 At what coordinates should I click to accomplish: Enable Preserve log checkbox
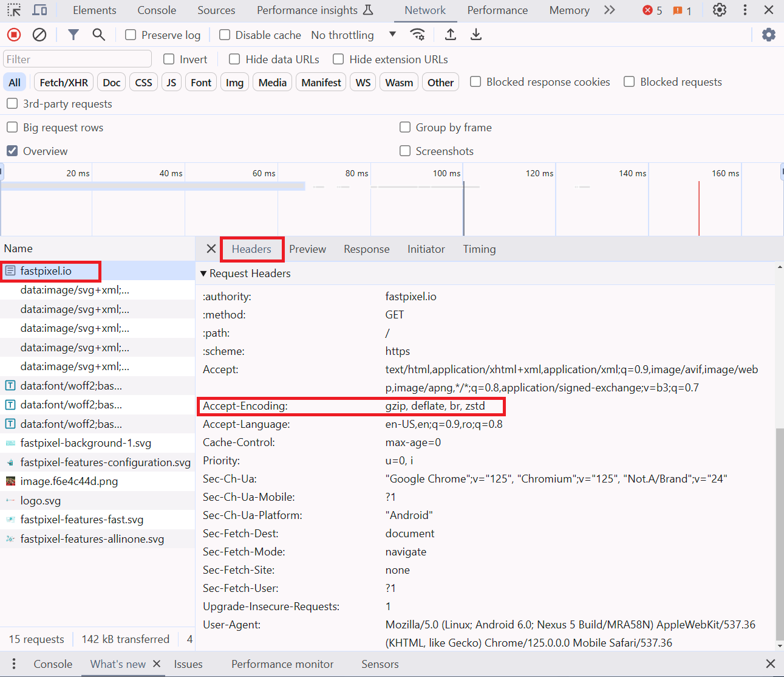pyautogui.click(x=131, y=35)
